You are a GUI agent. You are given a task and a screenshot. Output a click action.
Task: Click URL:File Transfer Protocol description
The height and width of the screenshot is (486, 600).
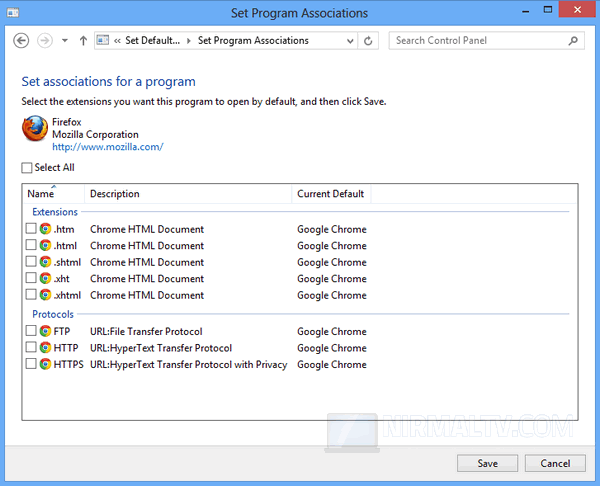(x=146, y=331)
